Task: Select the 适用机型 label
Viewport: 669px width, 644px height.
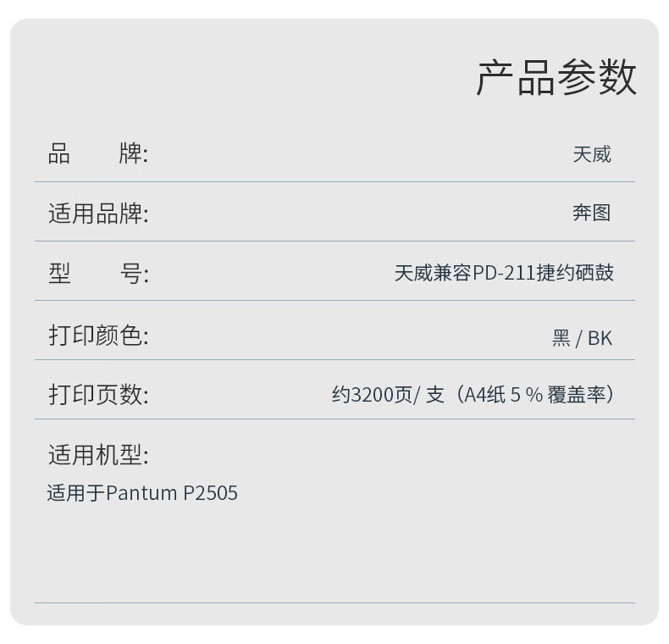Action: coord(98,454)
